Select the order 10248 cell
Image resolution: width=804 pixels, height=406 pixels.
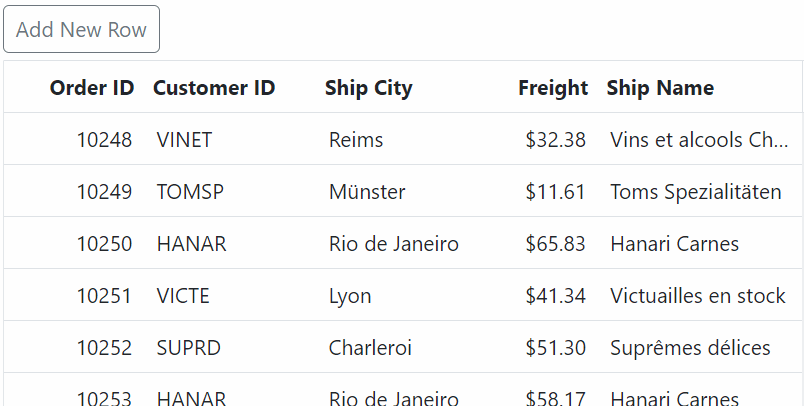point(104,140)
